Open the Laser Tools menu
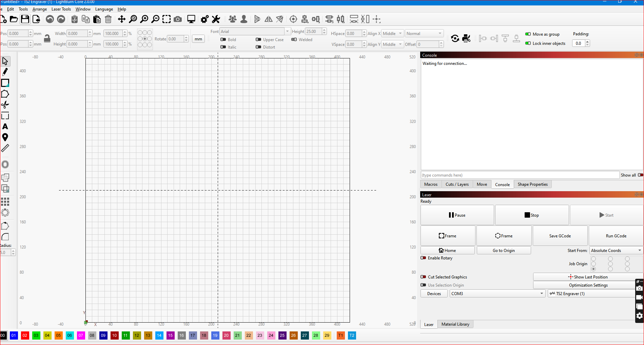 (x=61, y=9)
